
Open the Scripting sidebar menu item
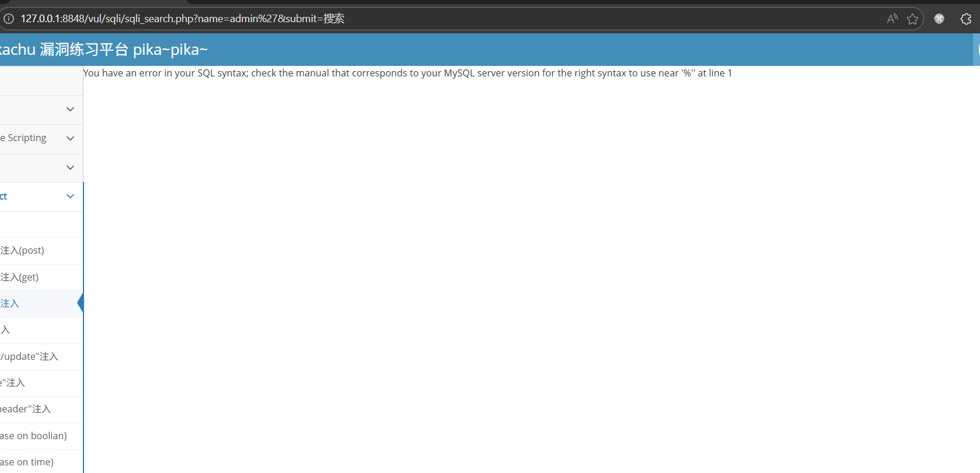pyautogui.click(x=26, y=138)
